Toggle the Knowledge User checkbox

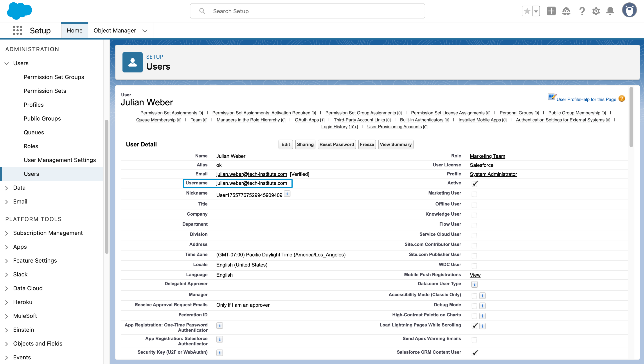[x=474, y=215]
